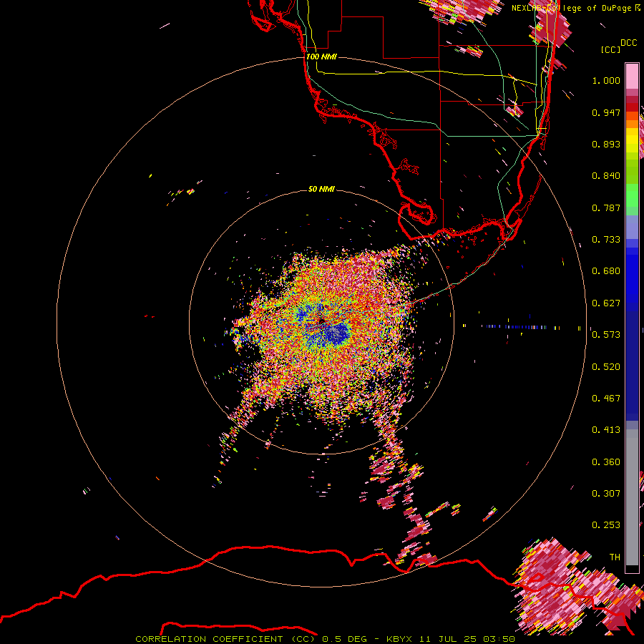This screenshot has width=644, height=644.
Task: Click the "100 NMI" range ring label
Action: point(321,57)
